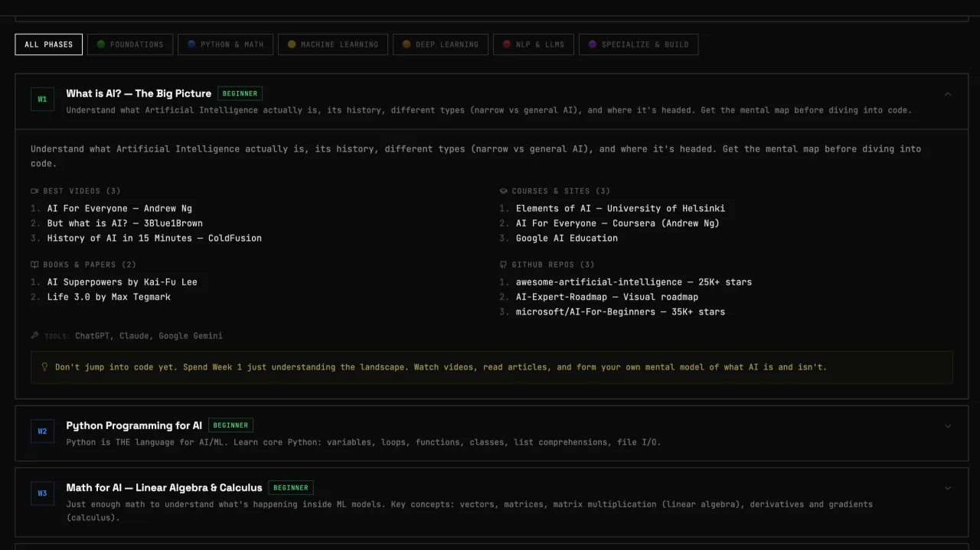Open But what is AI? 3Blue1Brown video

[x=125, y=223]
